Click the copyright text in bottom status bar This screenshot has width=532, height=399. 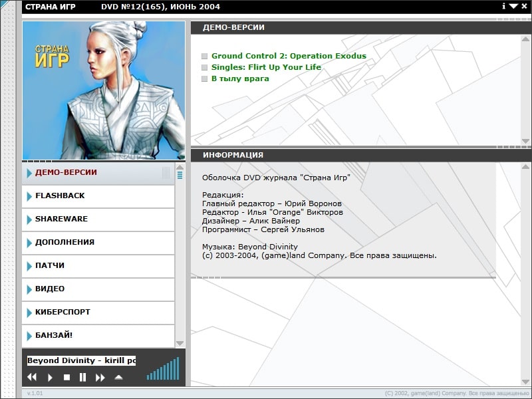pos(457,393)
